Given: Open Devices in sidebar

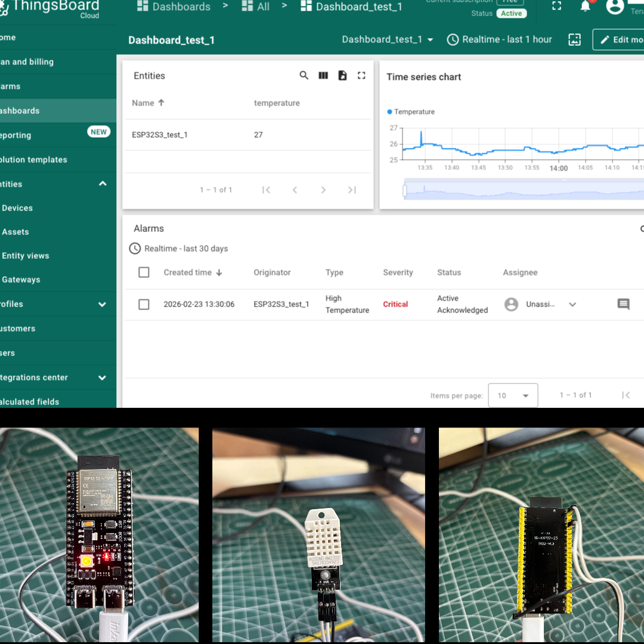Looking at the screenshot, I should pos(58,208).
